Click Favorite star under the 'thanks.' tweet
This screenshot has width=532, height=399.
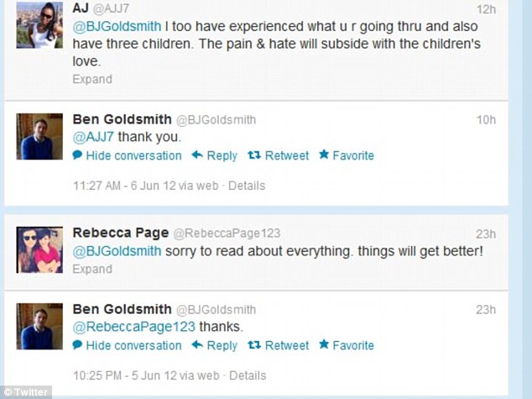[x=324, y=345]
